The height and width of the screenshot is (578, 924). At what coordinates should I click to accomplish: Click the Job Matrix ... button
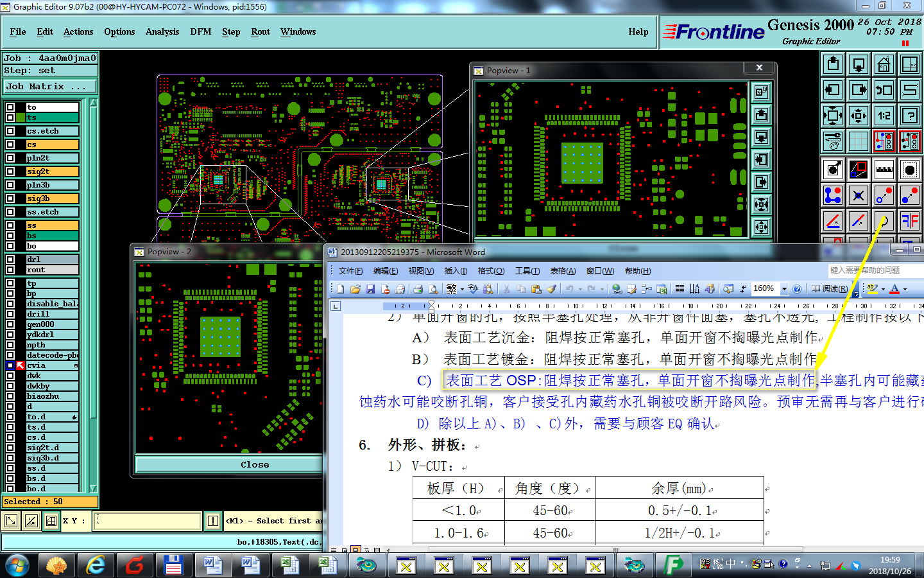pos(50,86)
